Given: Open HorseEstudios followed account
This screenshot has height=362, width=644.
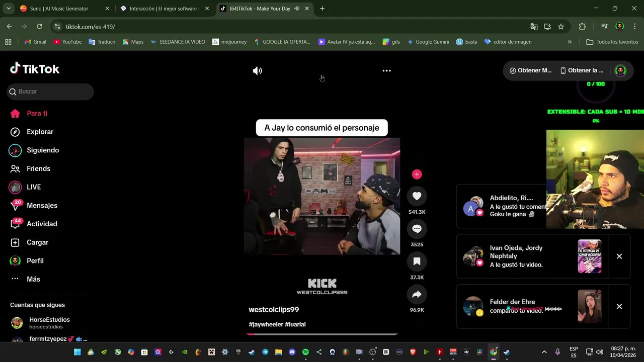Looking at the screenshot, I should (49, 323).
